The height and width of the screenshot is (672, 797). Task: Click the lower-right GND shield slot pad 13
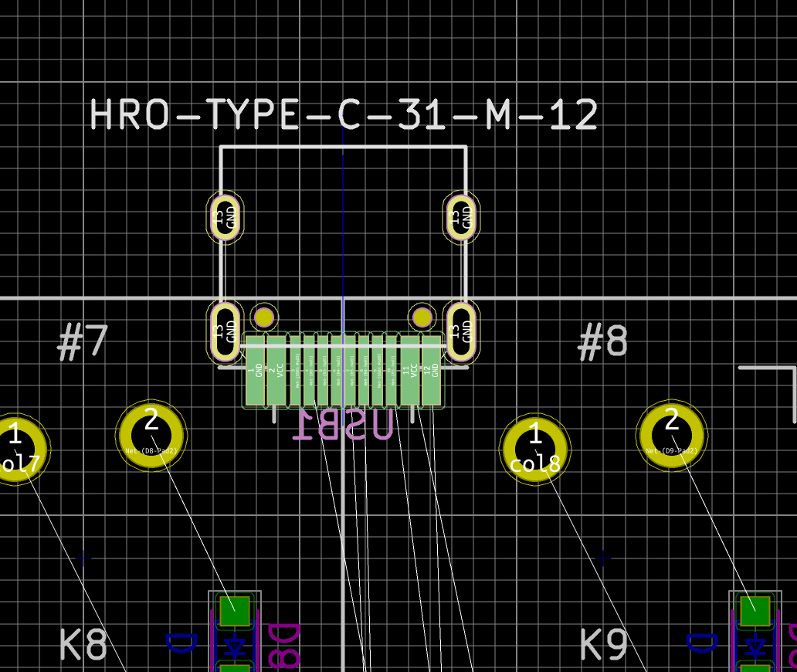pyautogui.click(x=462, y=331)
